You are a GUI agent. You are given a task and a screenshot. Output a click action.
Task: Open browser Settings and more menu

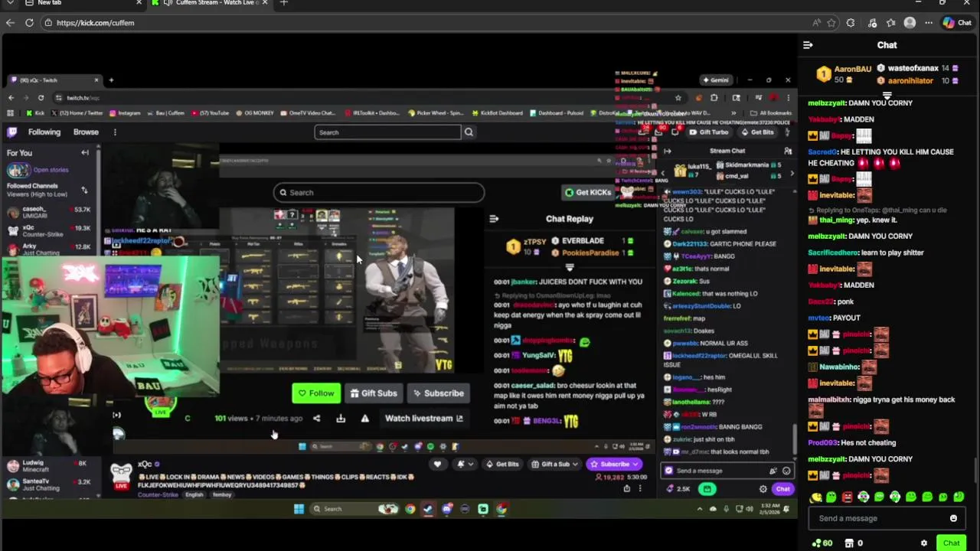tap(929, 23)
